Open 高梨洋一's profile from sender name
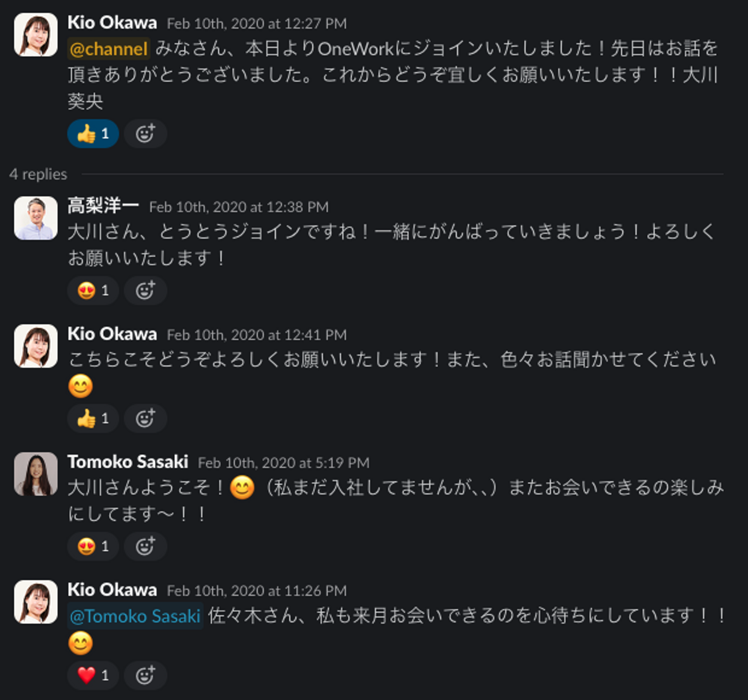 click(103, 206)
